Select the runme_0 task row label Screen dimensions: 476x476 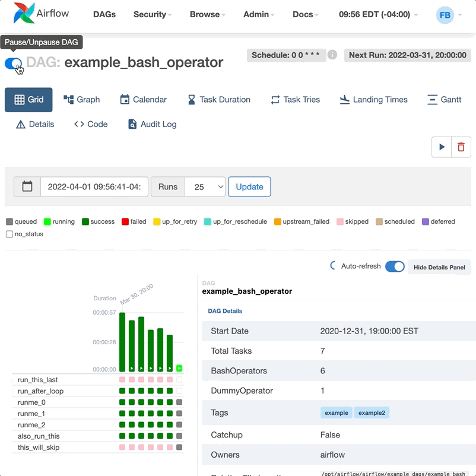point(31,402)
